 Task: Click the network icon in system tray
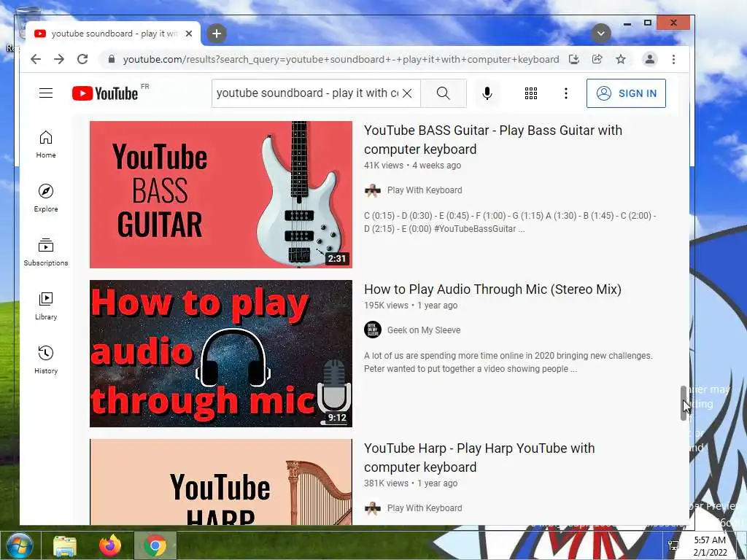(673, 545)
